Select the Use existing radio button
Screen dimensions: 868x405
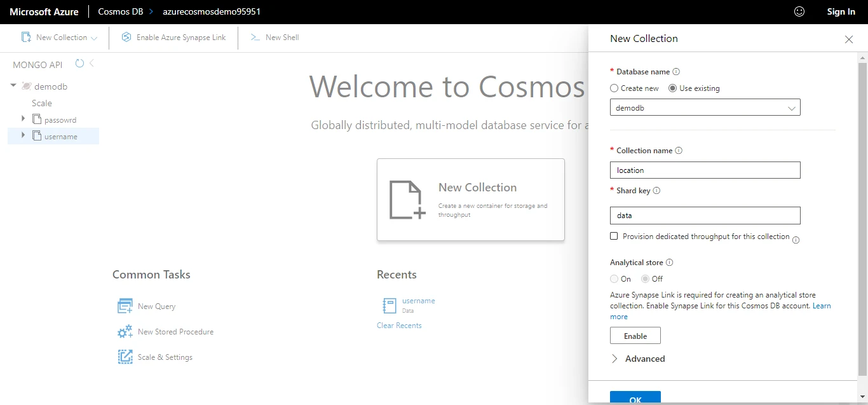(672, 88)
